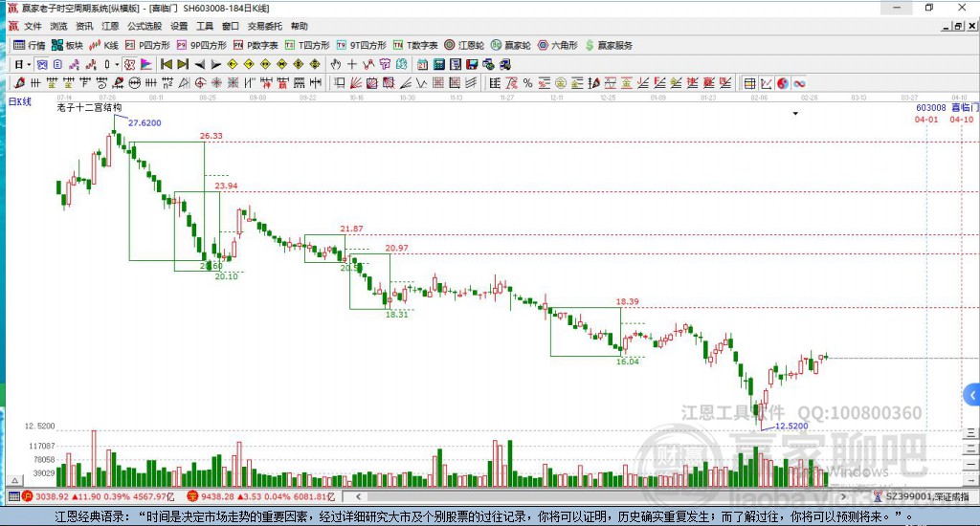Click the 12.5200 low price label
This screenshot has width=980, height=526.
[x=791, y=426]
